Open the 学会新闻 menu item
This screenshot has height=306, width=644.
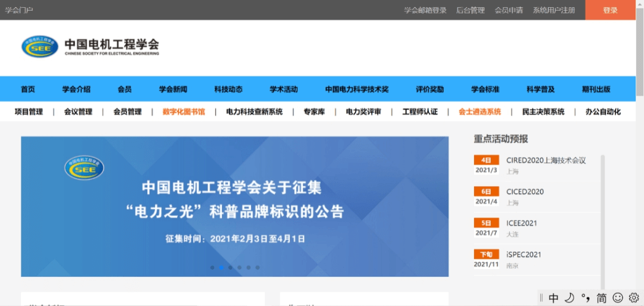tap(173, 89)
